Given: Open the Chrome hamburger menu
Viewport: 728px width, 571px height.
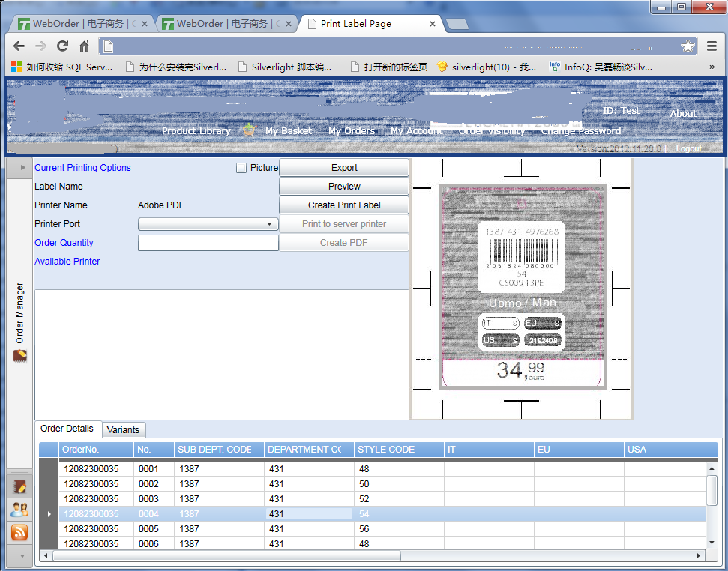Looking at the screenshot, I should tap(712, 46).
